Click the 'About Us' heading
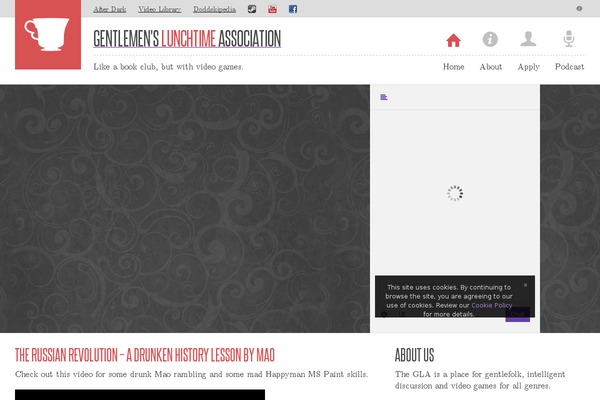The height and width of the screenshot is (400, 600). pos(414,355)
